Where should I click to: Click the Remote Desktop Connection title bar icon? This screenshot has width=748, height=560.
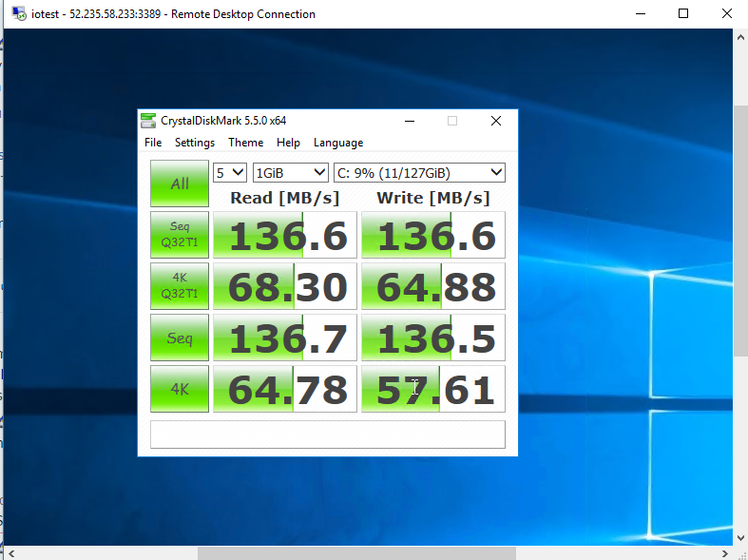tap(17, 14)
